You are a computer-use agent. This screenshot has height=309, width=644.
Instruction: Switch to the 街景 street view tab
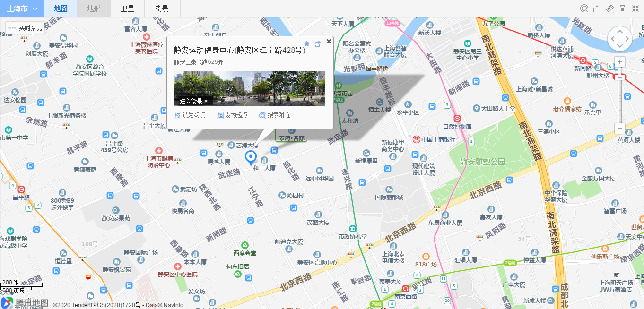click(162, 9)
